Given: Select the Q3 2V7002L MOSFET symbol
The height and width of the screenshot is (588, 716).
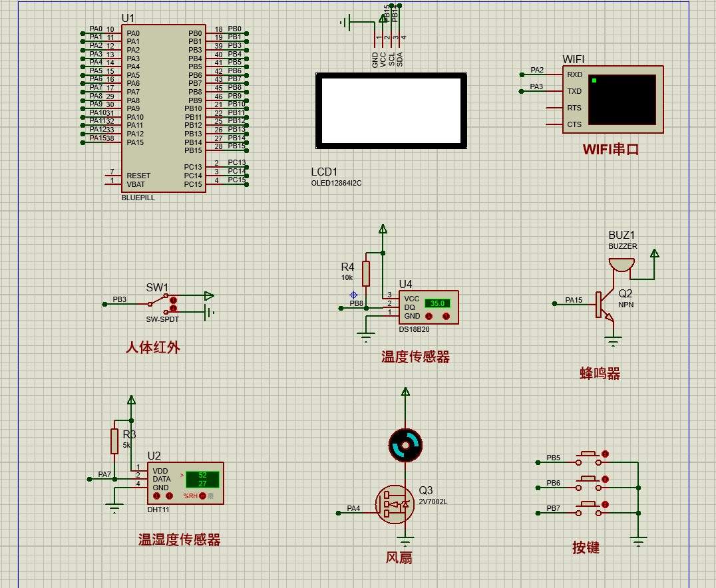Looking at the screenshot, I should 395,504.
